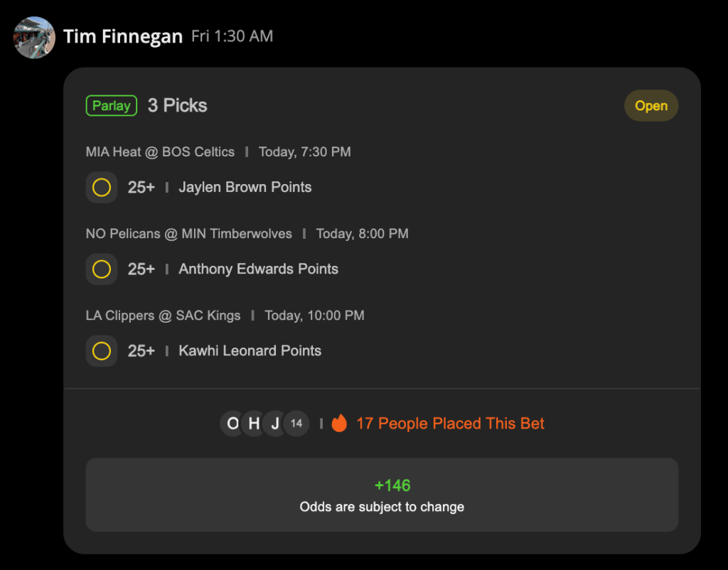Click the 'O' user avatar bubble
Viewport: 728px width, 570px height.
point(232,424)
